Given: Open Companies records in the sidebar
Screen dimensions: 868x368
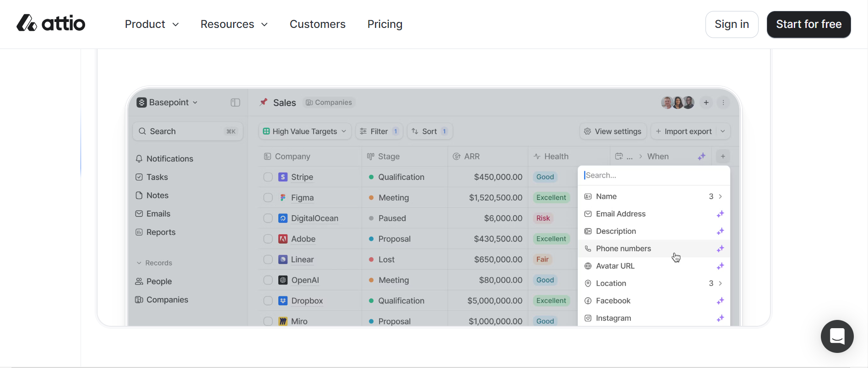Looking at the screenshot, I should (162, 300).
